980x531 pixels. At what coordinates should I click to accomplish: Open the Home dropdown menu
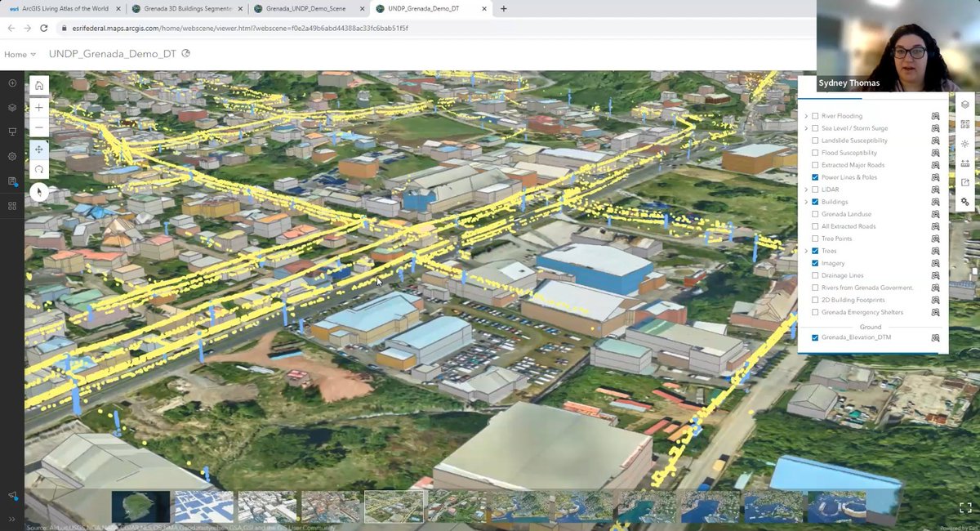point(20,54)
